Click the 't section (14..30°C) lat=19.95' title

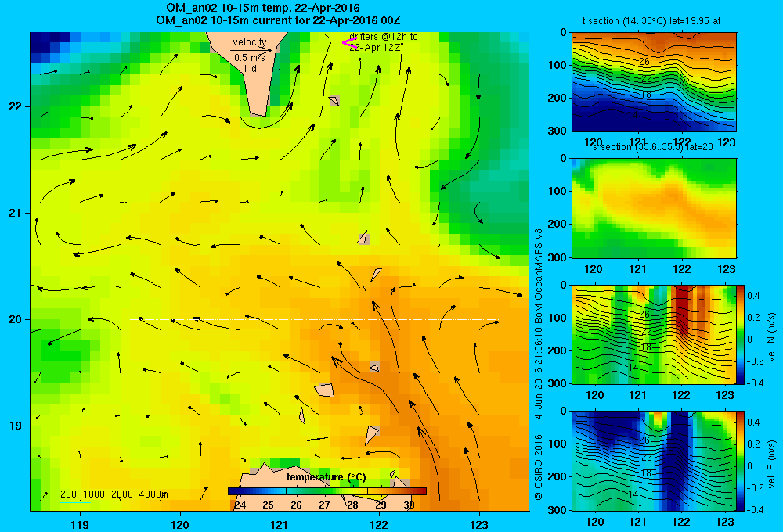[651, 21]
